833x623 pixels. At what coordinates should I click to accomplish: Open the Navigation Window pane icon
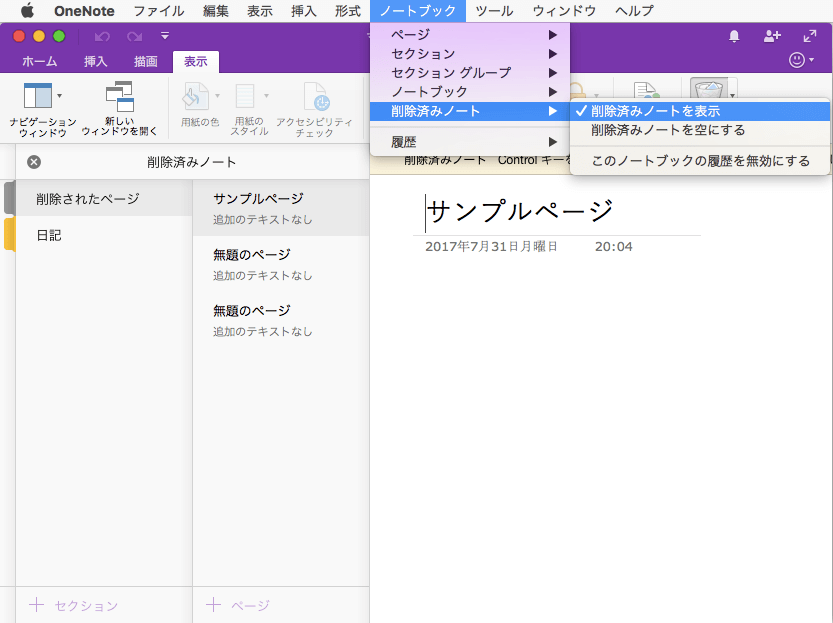(37, 96)
